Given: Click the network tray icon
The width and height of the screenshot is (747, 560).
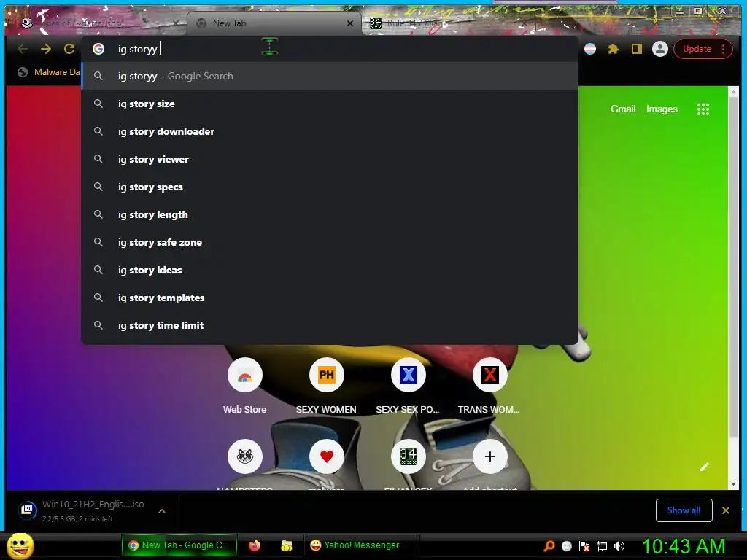Looking at the screenshot, I should pyautogui.click(x=602, y=546).
